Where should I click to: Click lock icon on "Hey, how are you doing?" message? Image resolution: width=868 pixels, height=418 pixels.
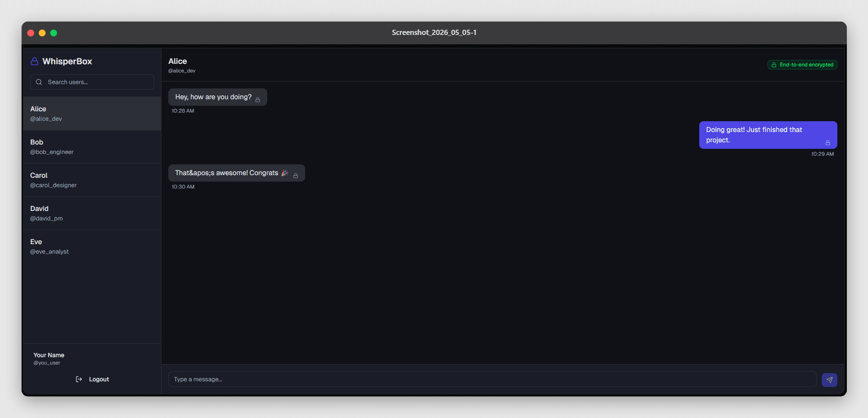pos(258,100)
